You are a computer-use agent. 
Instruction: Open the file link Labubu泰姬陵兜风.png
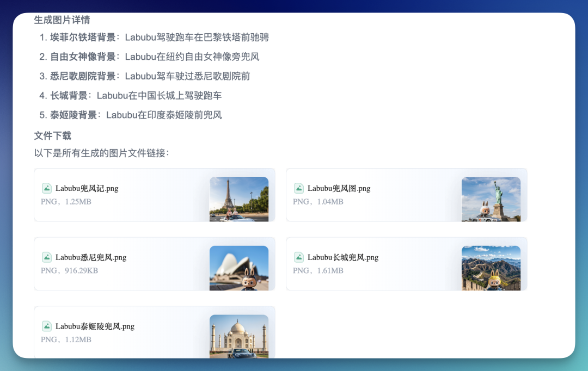tap(95, 326)
